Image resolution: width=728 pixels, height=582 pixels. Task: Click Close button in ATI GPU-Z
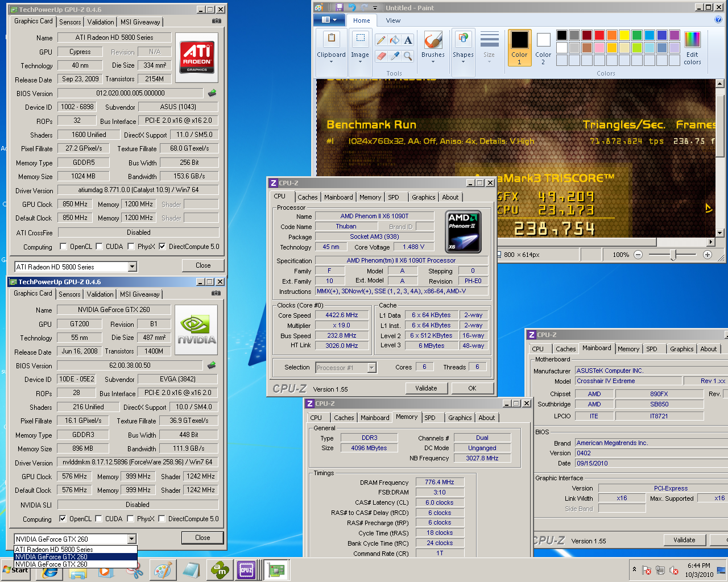203,265
